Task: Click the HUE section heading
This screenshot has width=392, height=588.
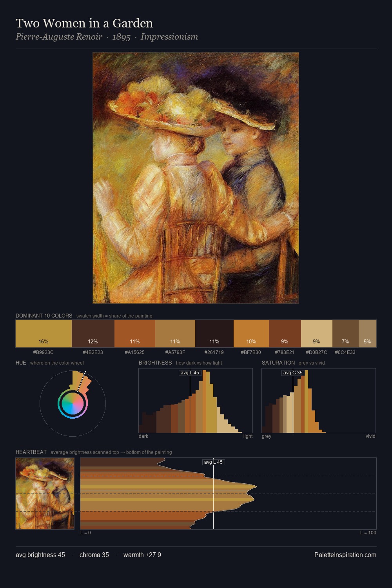Action: tap(21, 363)
